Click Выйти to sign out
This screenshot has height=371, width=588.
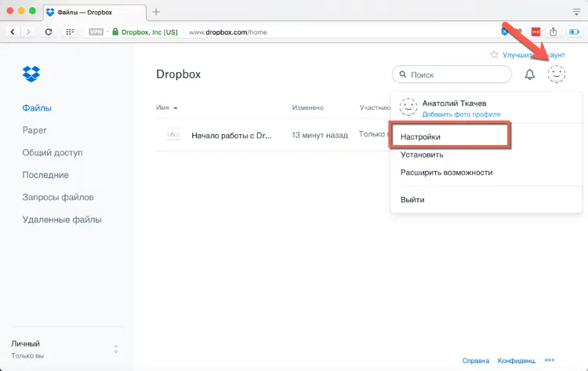point(412,199)
